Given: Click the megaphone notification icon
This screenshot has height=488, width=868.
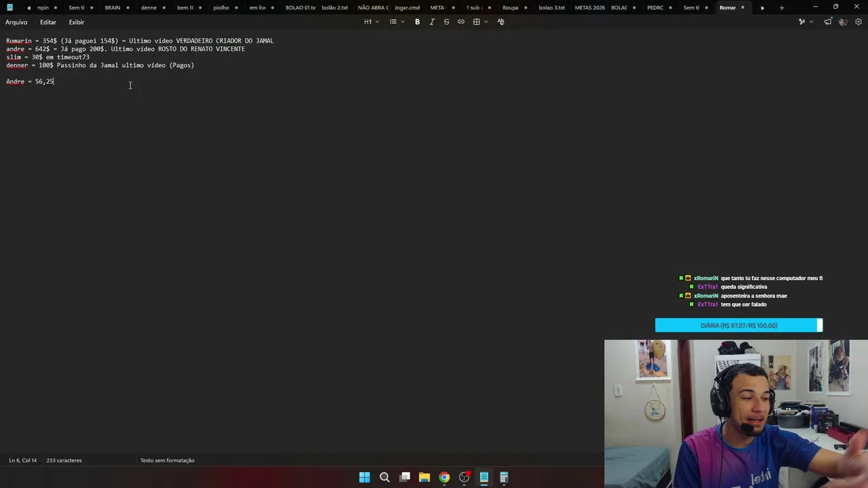Looking at the screenshot, I should (x=828, y=22).
